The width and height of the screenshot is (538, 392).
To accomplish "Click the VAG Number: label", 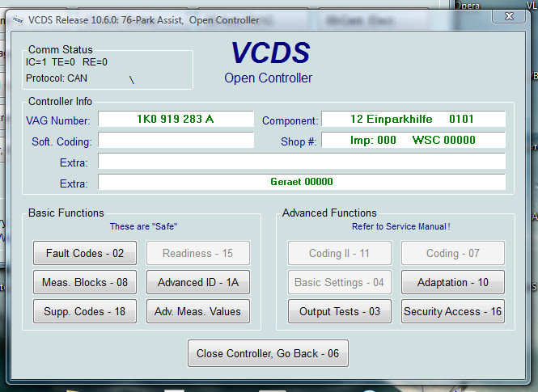I will click(58, 120).
